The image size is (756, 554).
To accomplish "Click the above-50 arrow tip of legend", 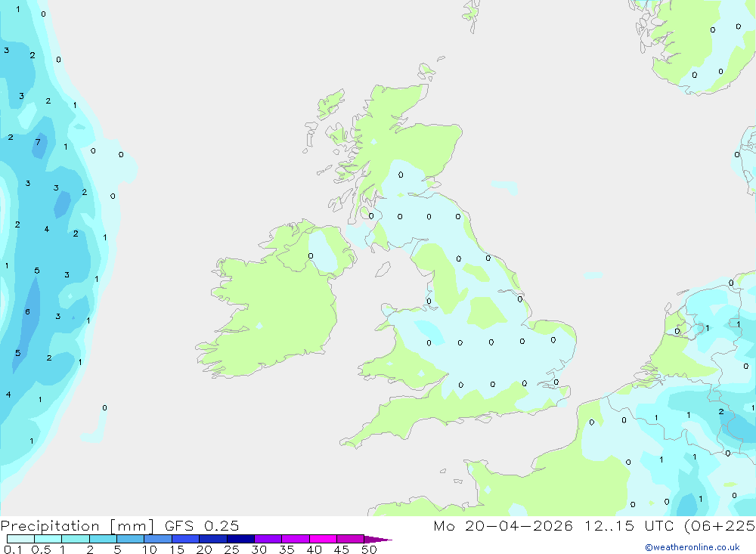I will 378,539.
